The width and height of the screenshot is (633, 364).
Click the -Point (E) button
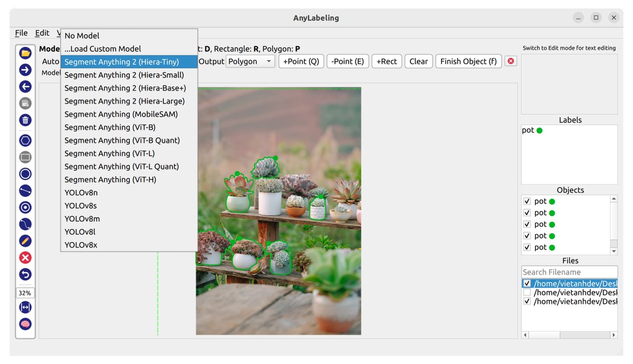coord(348,61)
